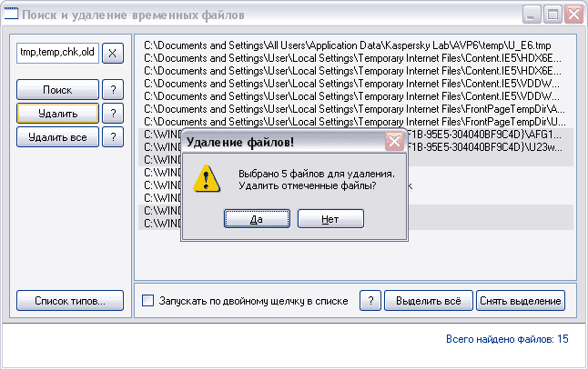Click the yellow warning icon in the dialog
This screenshot has width=588, height=370.
tap(207, 178)
